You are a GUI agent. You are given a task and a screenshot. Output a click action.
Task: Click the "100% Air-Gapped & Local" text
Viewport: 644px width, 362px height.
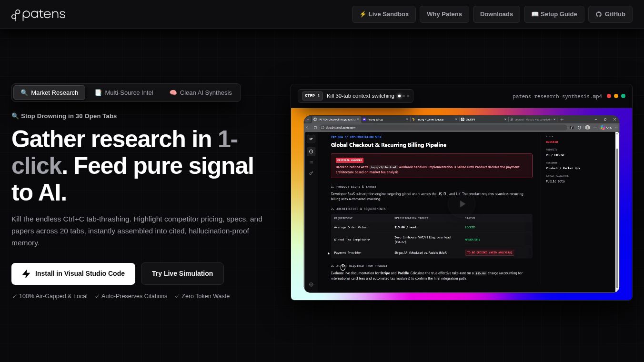pyautogui.click(x=50, y=296)
